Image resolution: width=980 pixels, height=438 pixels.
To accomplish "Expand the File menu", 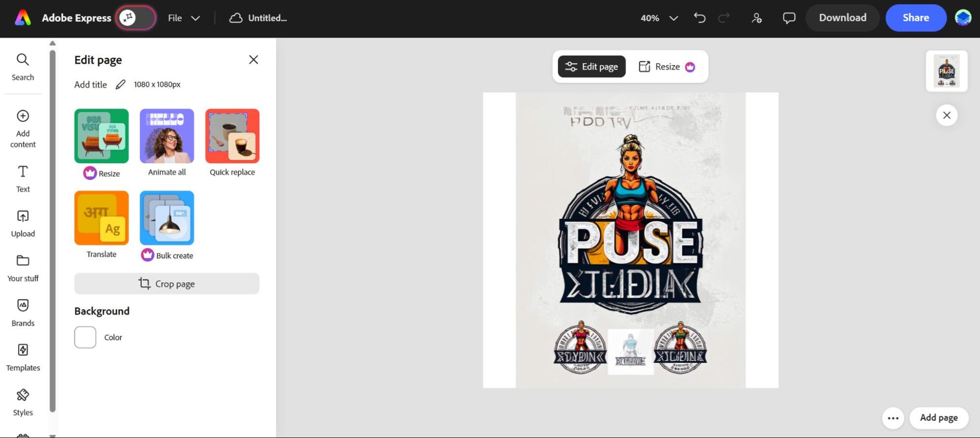I will (184, 18).
